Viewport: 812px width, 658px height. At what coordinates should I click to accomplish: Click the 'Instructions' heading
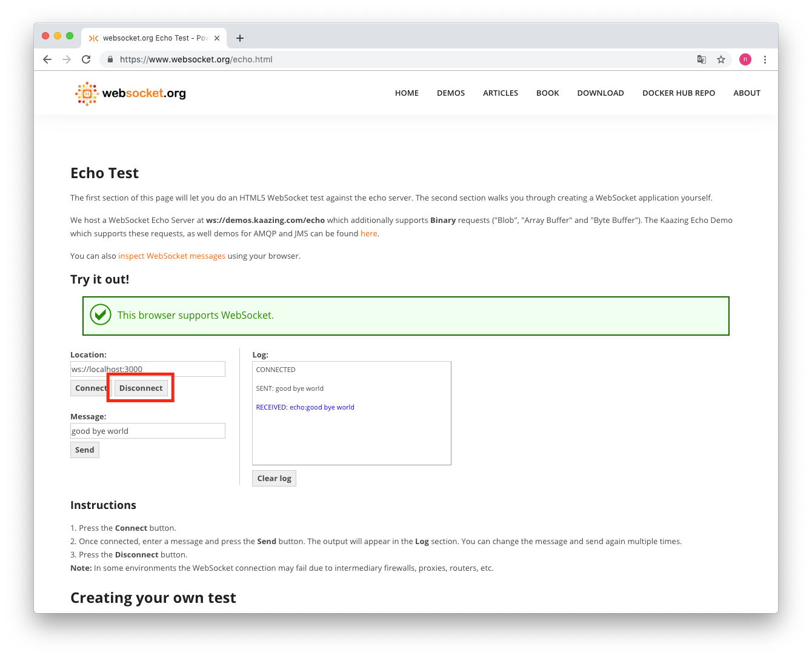(x=103, y=505)
